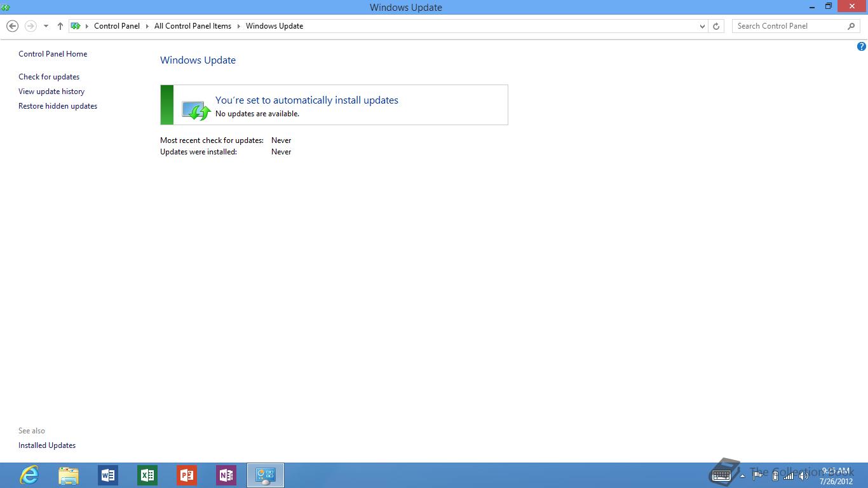Click the active Control Panel taskbar button
This screenshot has height=488, width=868.
point(266,475)
